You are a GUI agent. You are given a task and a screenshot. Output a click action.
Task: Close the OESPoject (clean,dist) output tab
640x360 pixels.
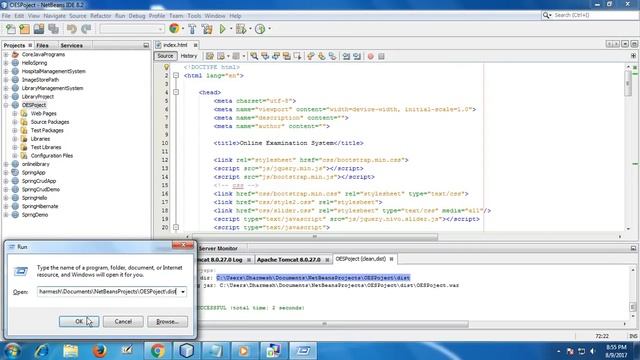tap(391, 259)
